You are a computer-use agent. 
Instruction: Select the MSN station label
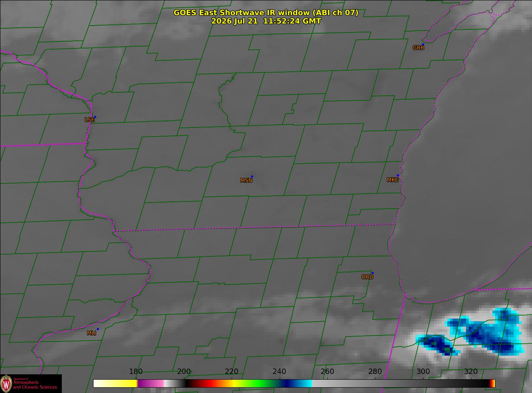pyautogui.click(x=246, y=180)
